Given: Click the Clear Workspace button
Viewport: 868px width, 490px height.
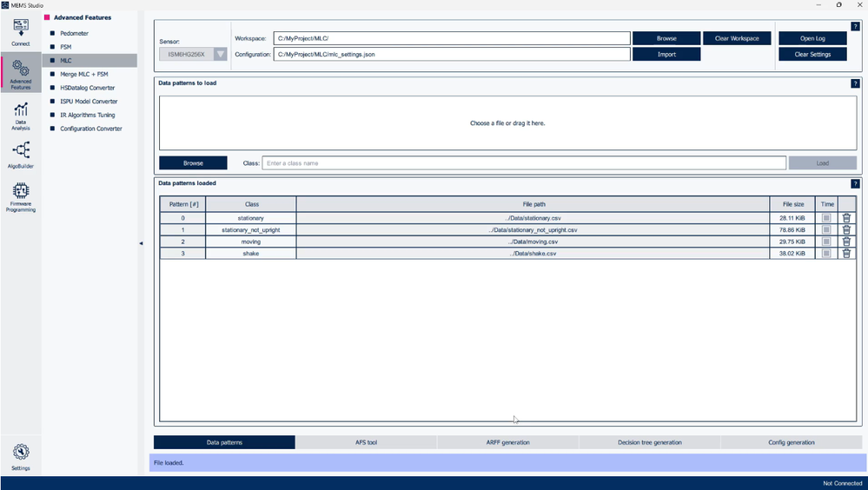Looking at the screenshot, I should (737, 38).
